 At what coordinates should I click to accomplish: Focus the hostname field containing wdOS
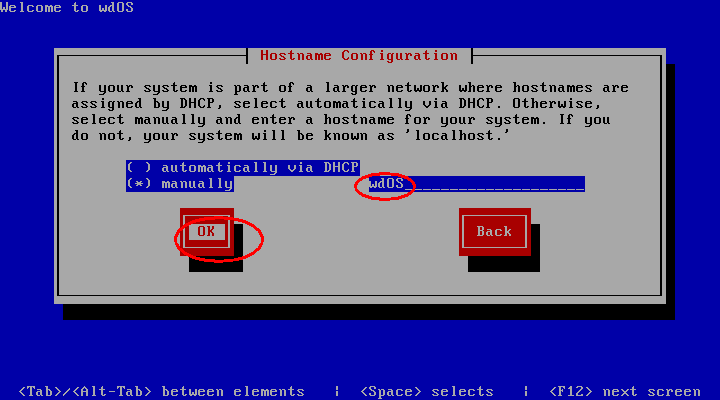tap(477, 184)
